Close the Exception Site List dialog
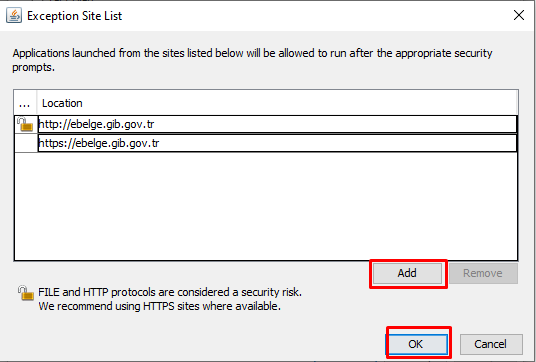The height and width of the screenshot is (362, 536). (519, 15)
